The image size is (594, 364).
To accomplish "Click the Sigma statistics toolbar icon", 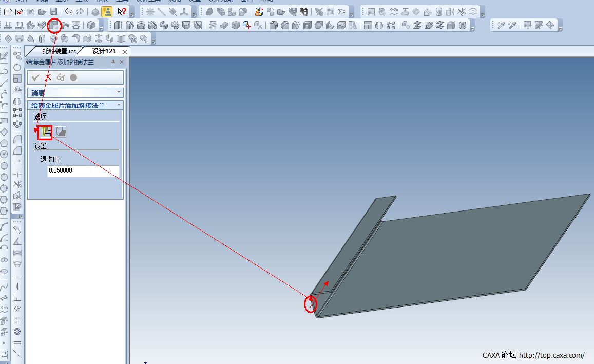I will 342,12.
